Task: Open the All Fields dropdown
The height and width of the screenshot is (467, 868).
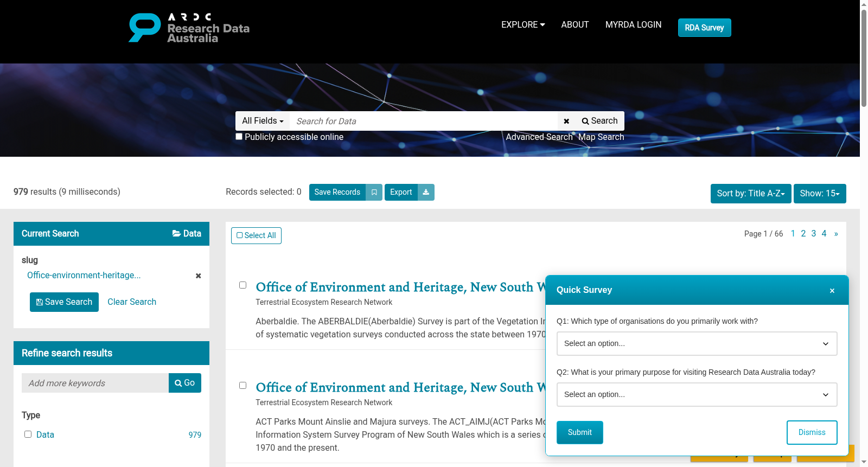Action: pos(263,121)
